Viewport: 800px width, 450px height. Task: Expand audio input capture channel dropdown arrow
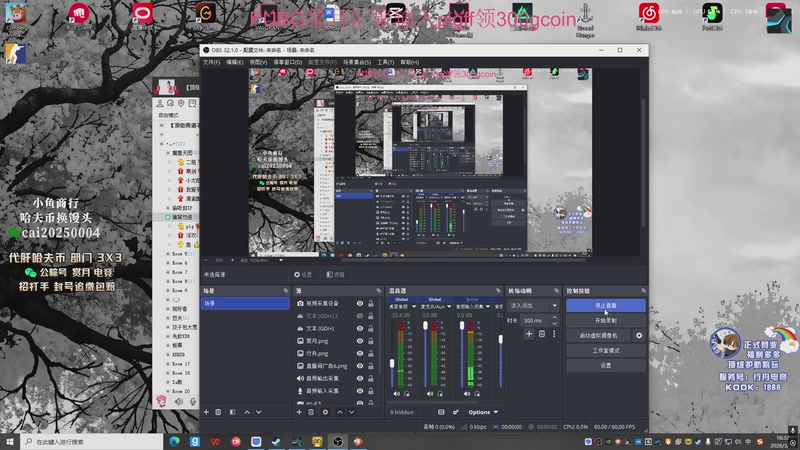[x=487, y=307]
